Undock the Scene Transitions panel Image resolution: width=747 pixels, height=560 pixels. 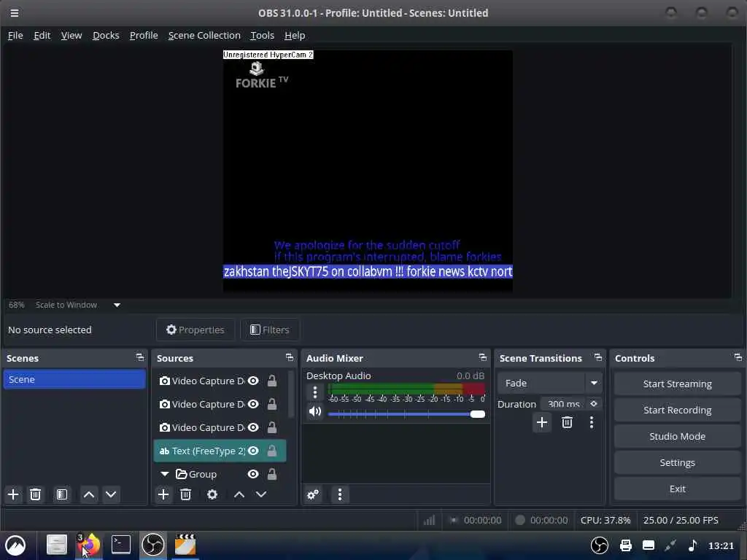pos(598,357)
